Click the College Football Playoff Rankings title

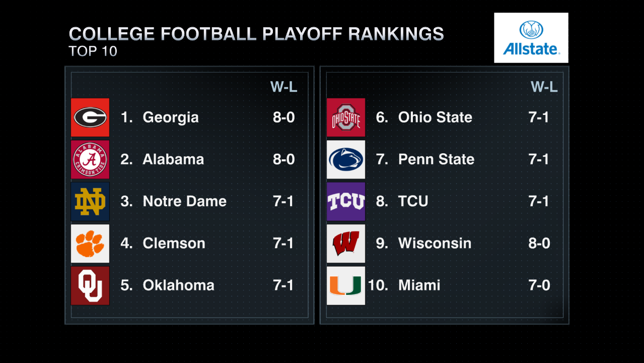pyautogui.click(x=256, y=34)
